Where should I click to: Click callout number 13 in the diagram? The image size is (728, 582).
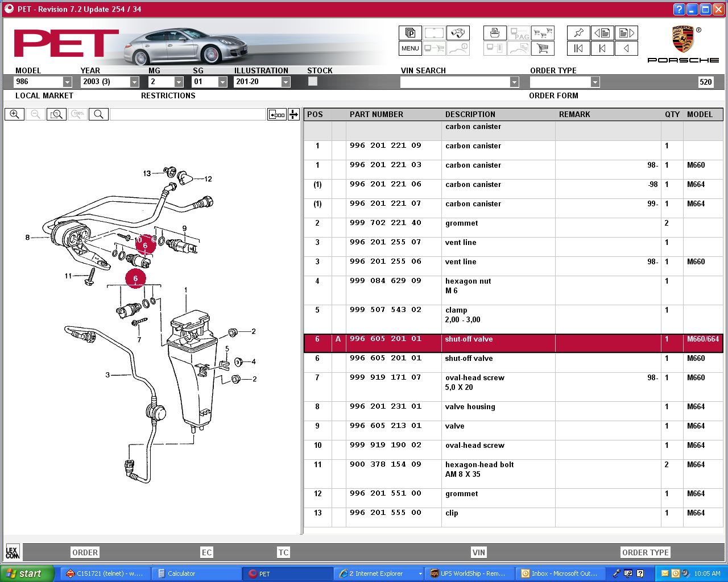tap(147, 173)
